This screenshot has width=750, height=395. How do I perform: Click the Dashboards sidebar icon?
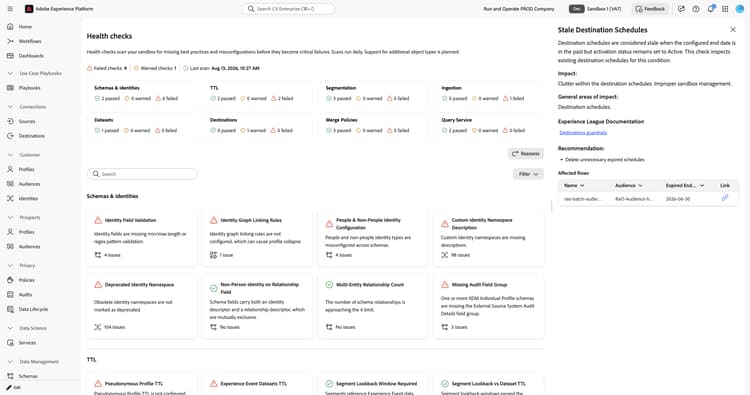click(x=10, y=55)
